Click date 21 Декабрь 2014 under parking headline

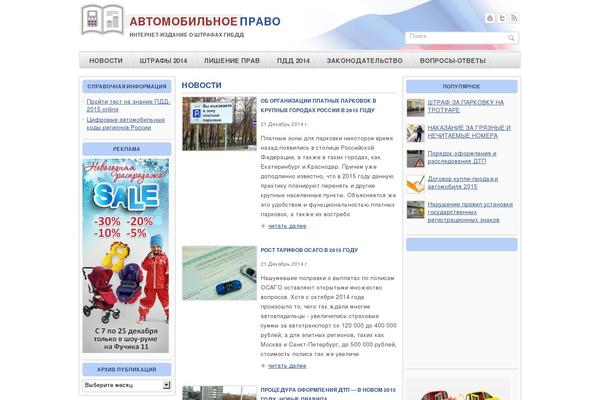284,124
